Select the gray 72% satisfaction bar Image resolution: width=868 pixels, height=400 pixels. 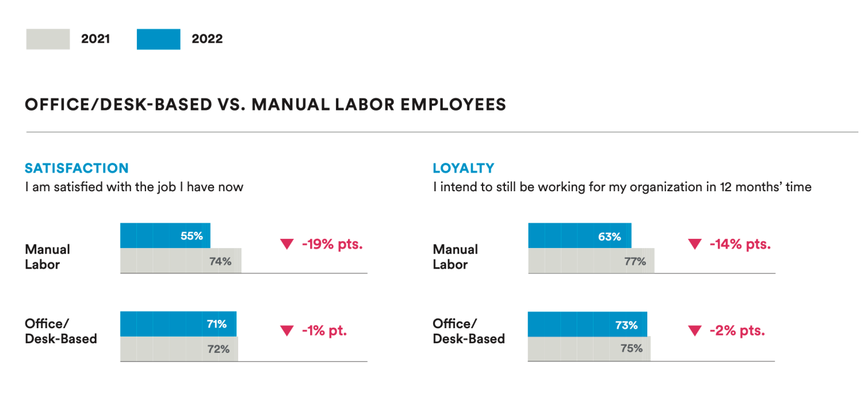tap(179, 349)
